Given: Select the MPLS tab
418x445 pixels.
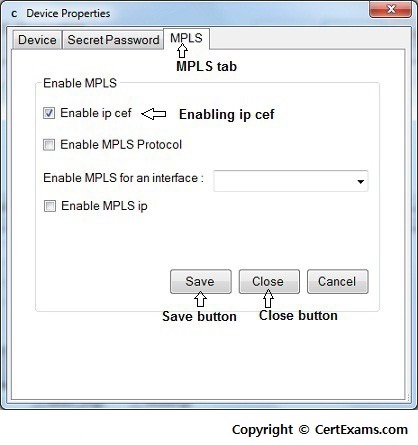Looking at the screenshot, I should click(186, 38).
